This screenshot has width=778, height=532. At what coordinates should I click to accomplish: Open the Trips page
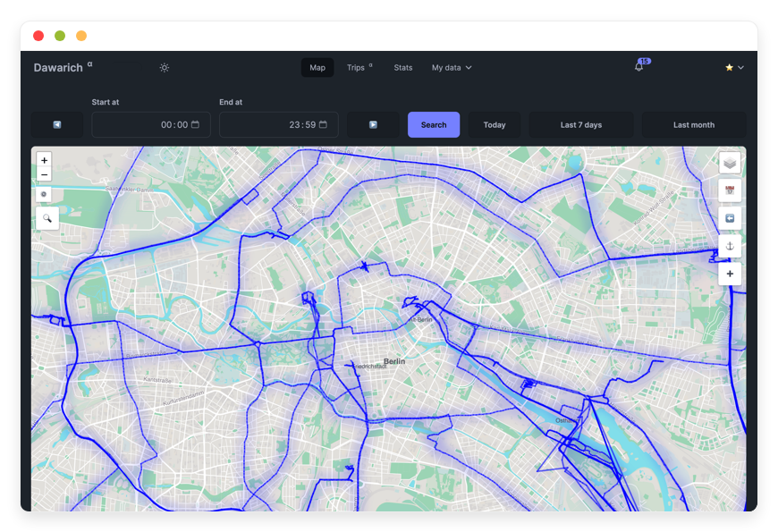pos(359,67)
